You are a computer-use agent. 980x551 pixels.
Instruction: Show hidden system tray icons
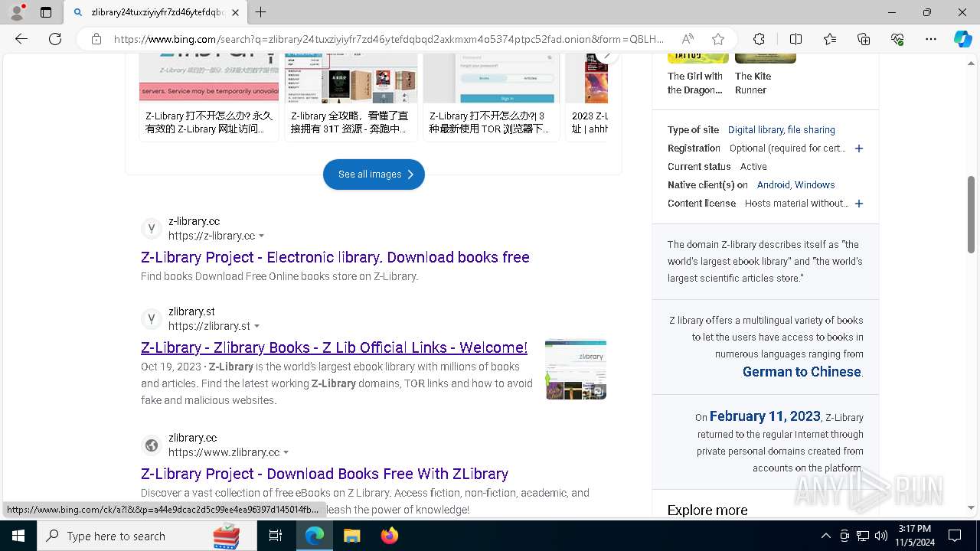click(x=825, y=536)
